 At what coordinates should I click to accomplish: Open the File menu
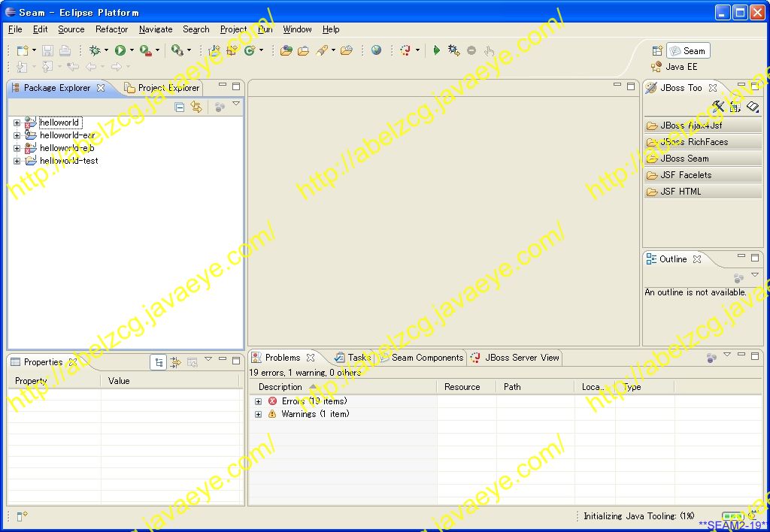point(15,29)
